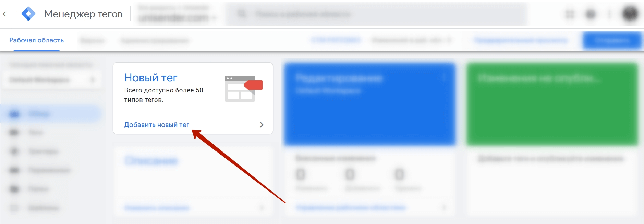The width and height of the screenshot is (644, 224).
Task: Open the Google apps grid icon
Action: click(x=570, y=14)
